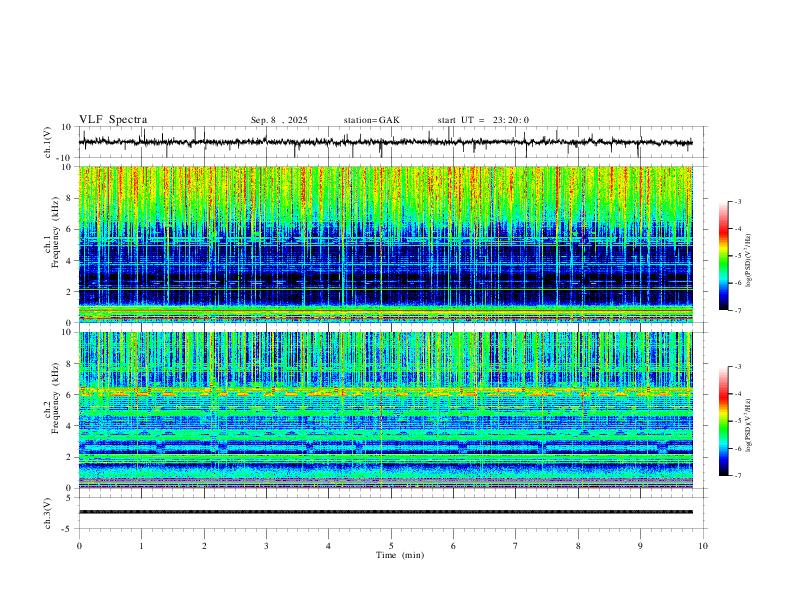Click the time axis tick label '8'

point(578,546)
